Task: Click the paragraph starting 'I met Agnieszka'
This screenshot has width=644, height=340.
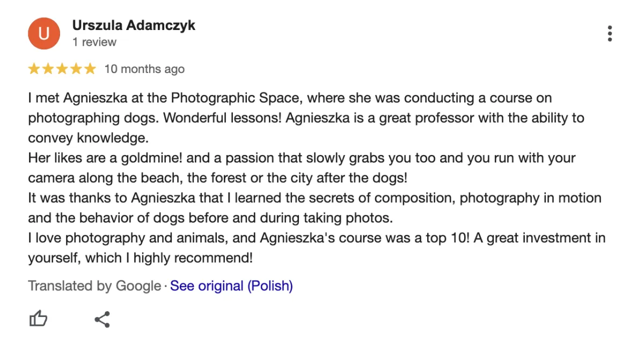Action: 306,118
